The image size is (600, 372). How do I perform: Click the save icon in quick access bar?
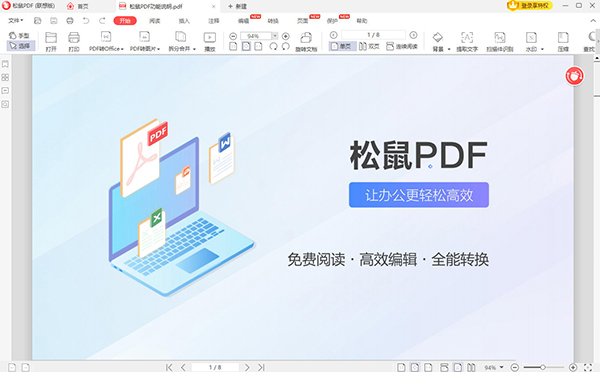pyautogui.click(x=54, y=21)
